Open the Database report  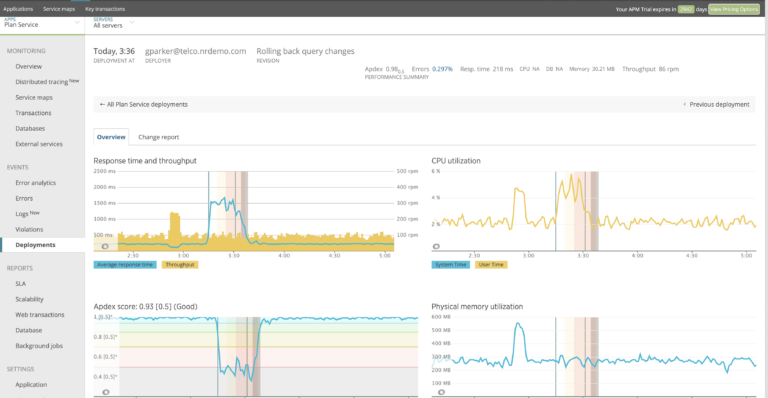point(28,330)
